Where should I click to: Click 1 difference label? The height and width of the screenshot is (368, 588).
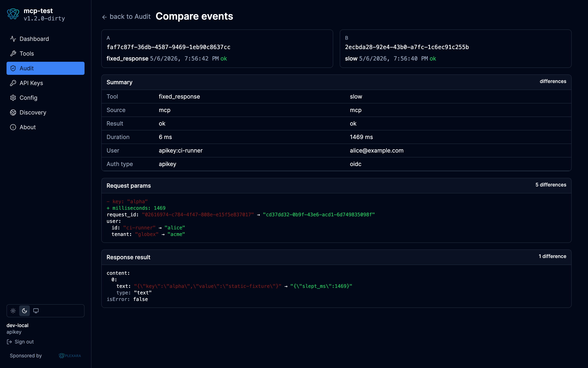click(x=552, y=256)
